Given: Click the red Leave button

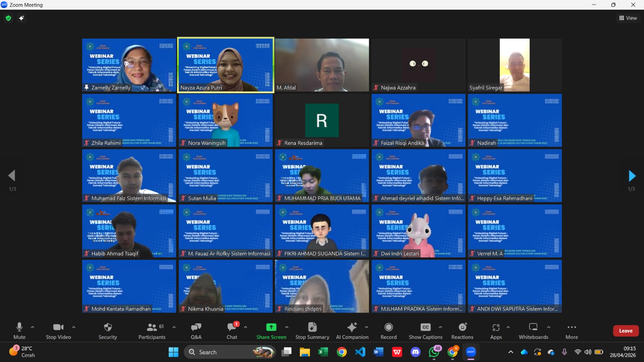Looking at the screenshot, I should point(625,331).
